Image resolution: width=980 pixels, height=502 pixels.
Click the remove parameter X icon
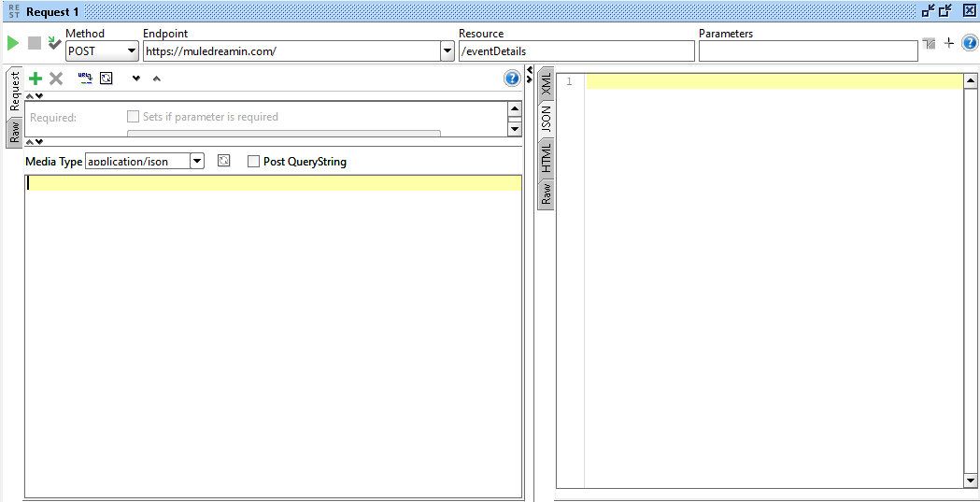56,79
